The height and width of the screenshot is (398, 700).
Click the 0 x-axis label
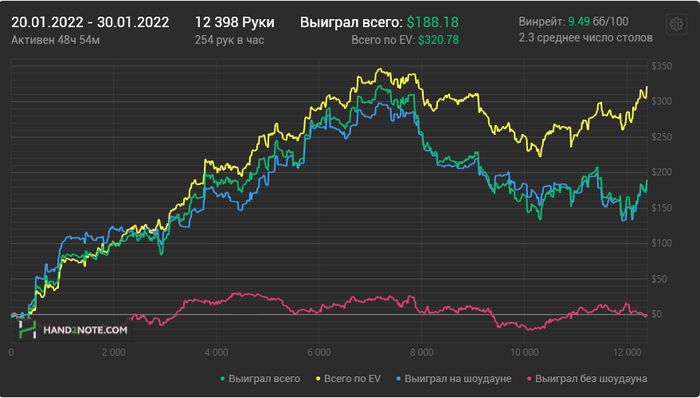[x=11, y=352]
